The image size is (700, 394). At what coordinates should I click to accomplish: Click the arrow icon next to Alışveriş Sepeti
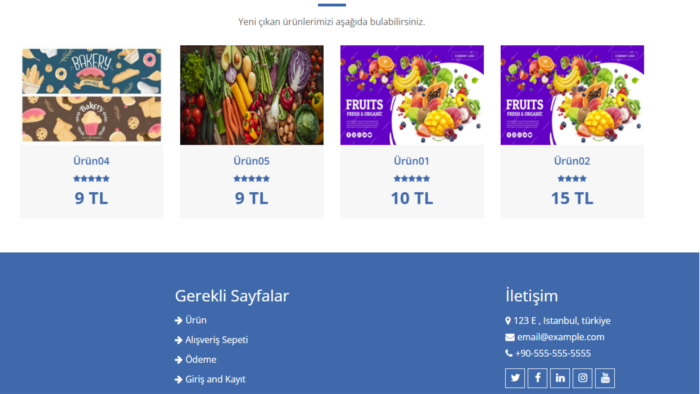(179, 340)
